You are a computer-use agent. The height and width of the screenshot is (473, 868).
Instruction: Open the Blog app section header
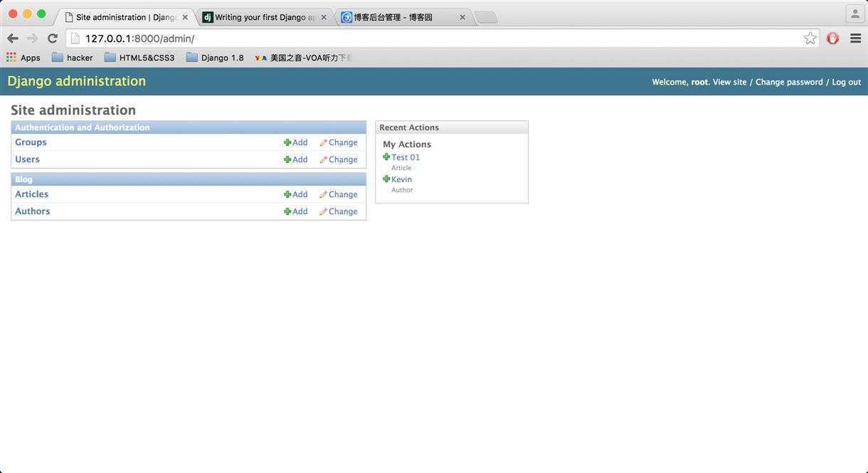point(23,179)
